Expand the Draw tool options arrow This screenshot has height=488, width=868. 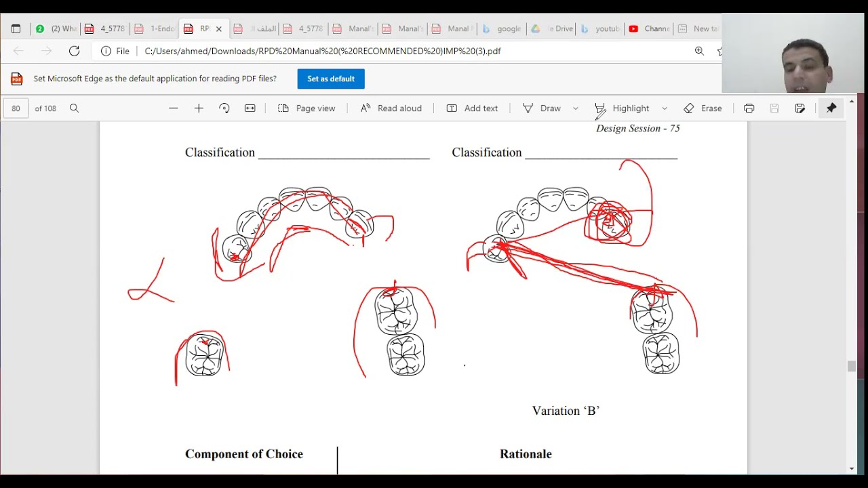point(576,108)
